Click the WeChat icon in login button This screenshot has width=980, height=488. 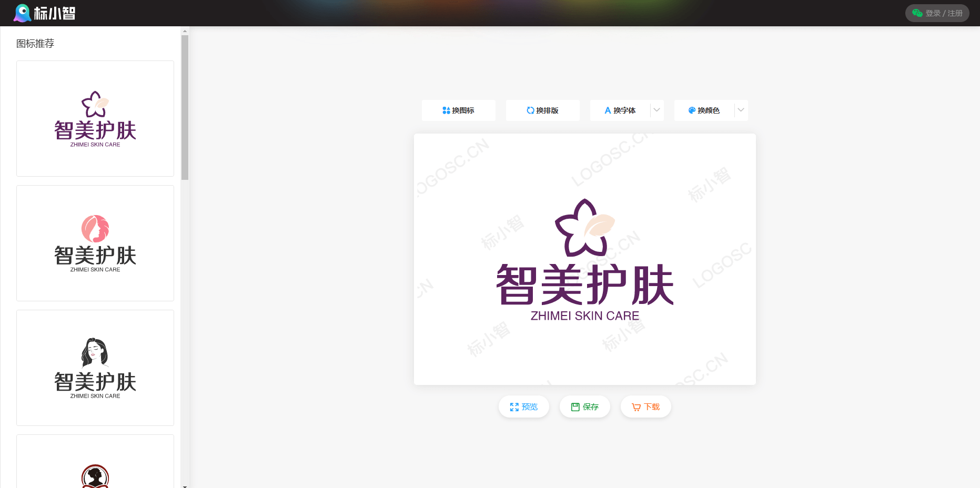point(917,13)
